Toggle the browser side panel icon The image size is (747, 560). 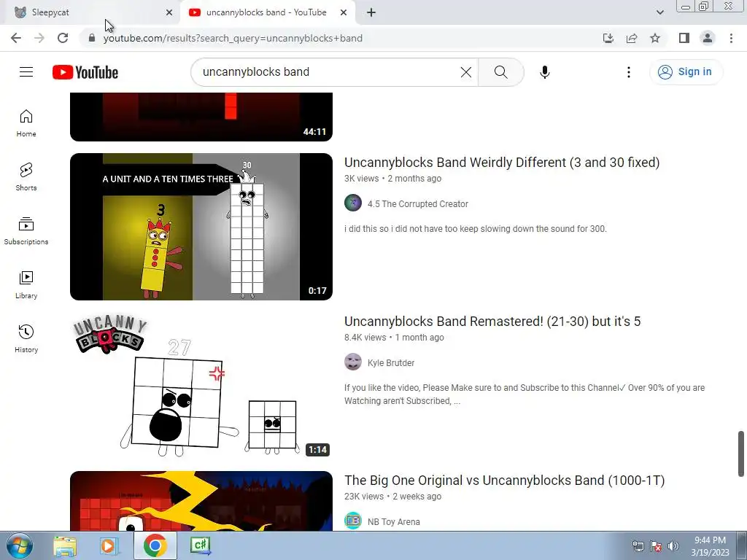click(x=684, y=38)
